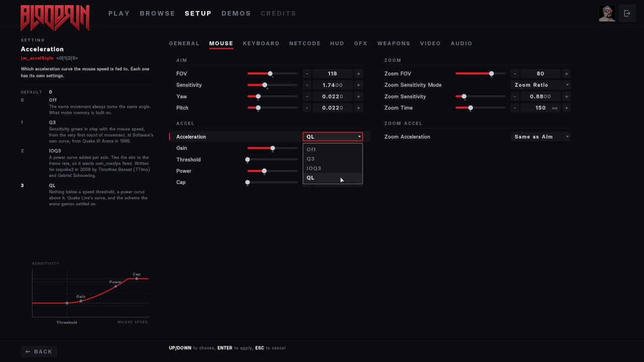Viewport: 644px width, 362px height.
Task: Decrease Zoom FOV with minus button
Action: tap(515, 73)
